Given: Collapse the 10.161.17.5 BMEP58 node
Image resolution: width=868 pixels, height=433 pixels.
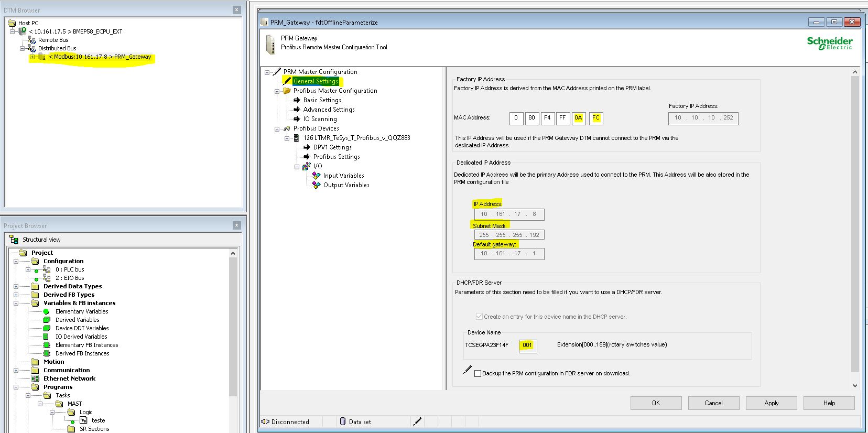Looking at the screenshot, I should pyautogui.click(x=13, y=31).
